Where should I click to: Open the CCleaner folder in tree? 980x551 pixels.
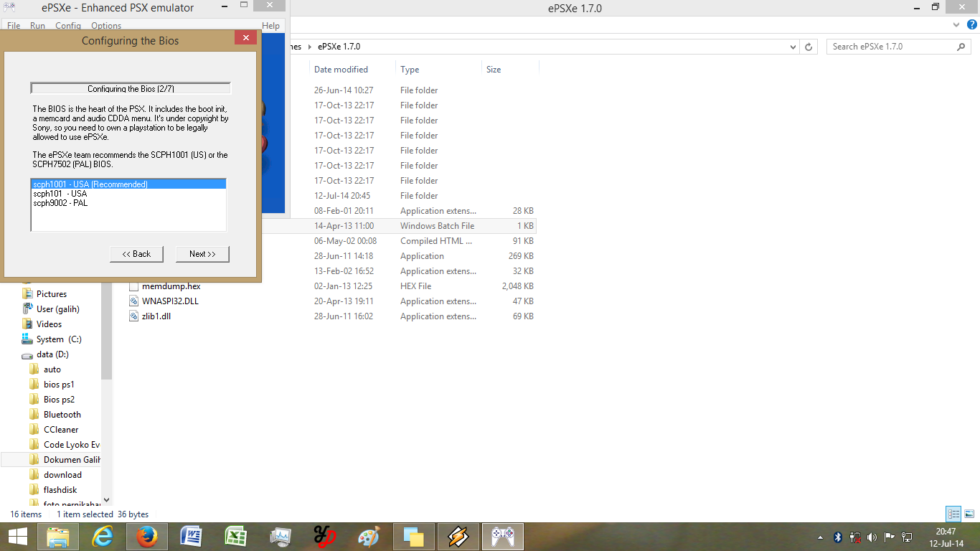pos(61,430)
